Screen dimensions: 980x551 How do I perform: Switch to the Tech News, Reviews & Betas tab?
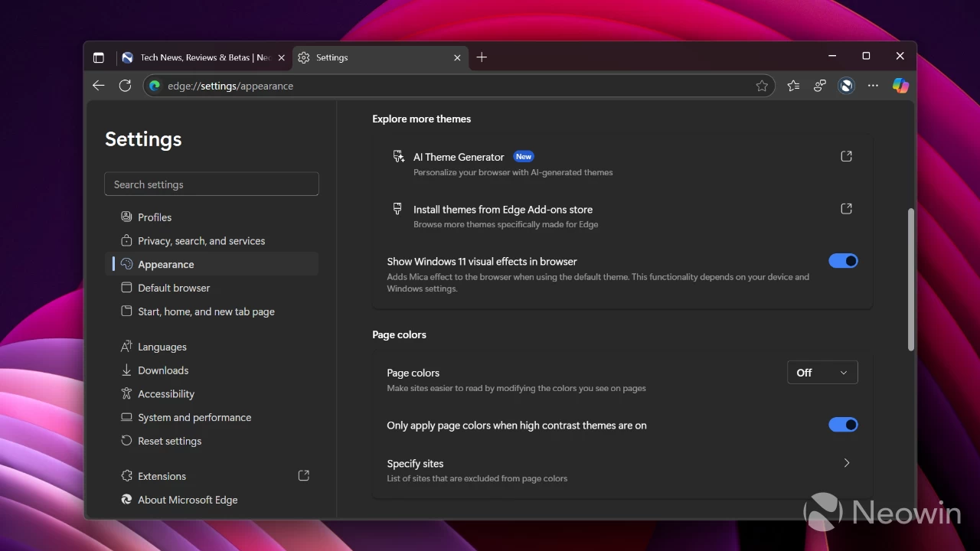[x=203, y=57]
